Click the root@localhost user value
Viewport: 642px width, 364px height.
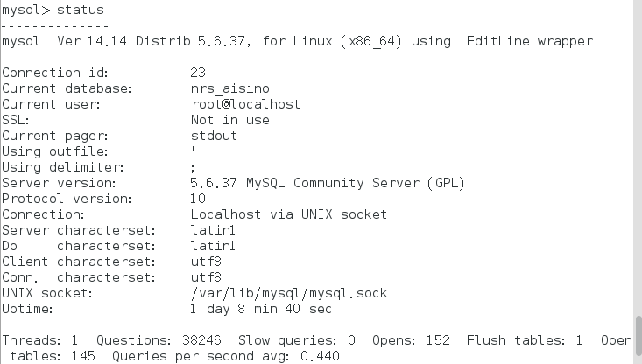[x=245, y=104]
